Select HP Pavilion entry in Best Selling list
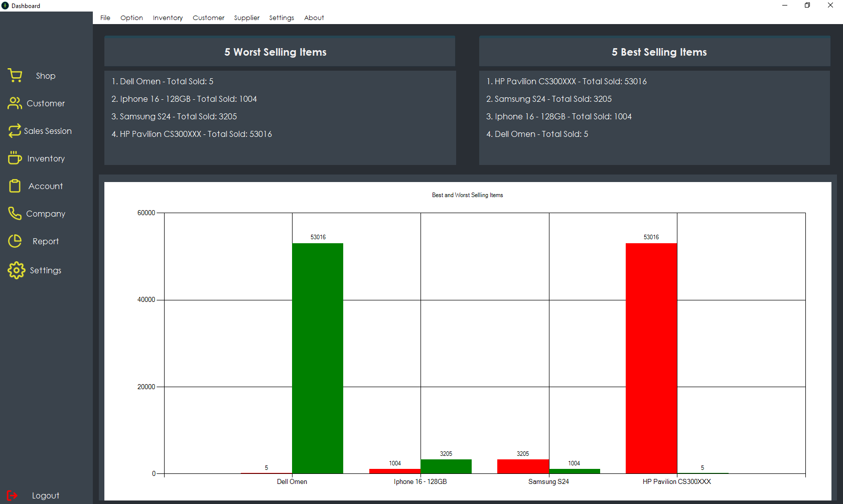Screen dimensions: 843x504 click(566, 81)
